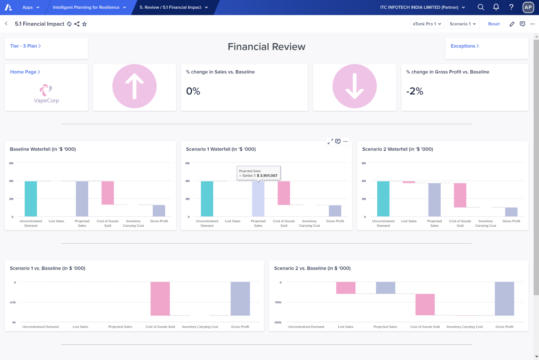Click the Gross Profit bar in Scenario 2 Waterfall

coord(511,212)
